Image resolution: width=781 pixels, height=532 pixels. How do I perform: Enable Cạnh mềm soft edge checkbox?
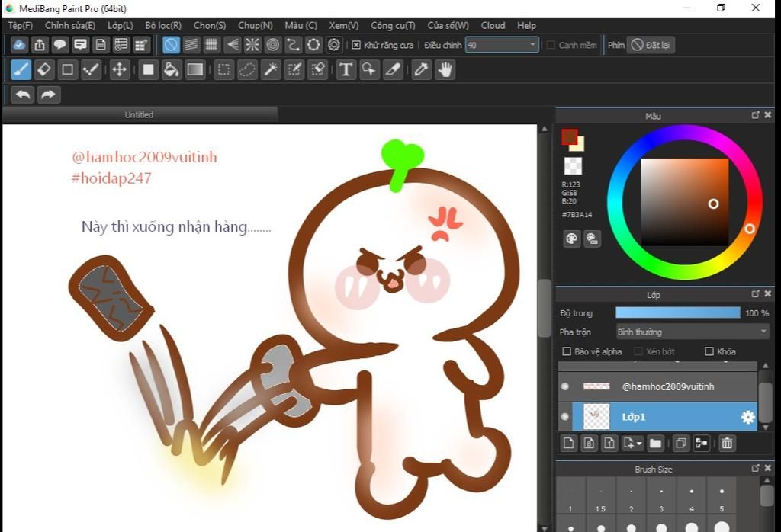551,45
